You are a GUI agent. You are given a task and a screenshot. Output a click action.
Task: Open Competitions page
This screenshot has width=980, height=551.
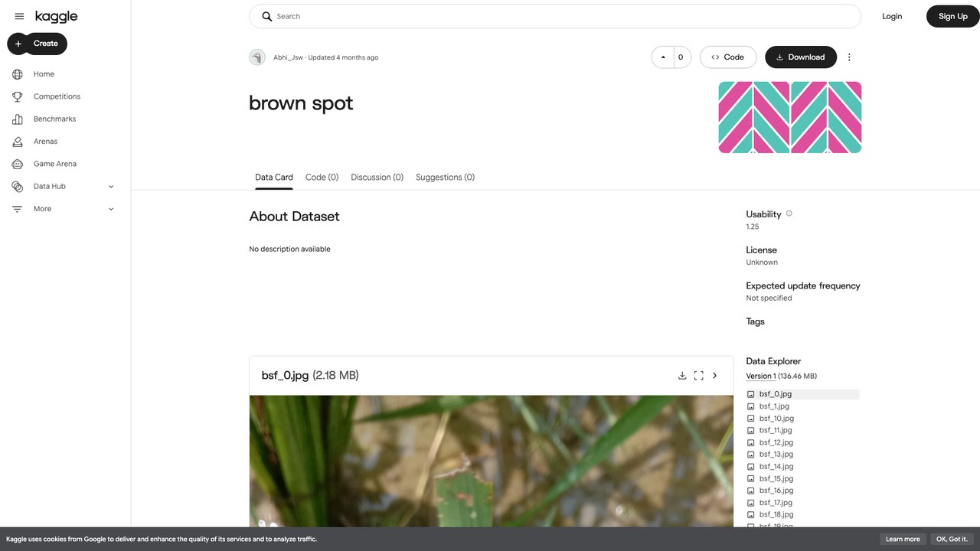tap(57, 96)
